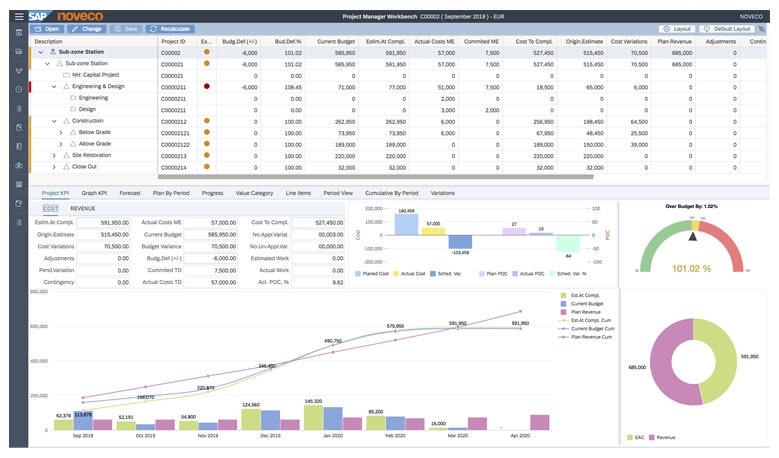The height and width of the screenshot is (458, 779).
Task: Click the Change button
Action: [86, 29]
